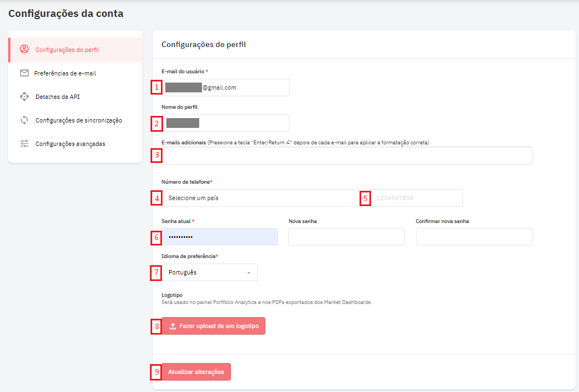579x392 pixels.
Task: Click the profile icon in the sidebar
Action: [x=24, y=49]
